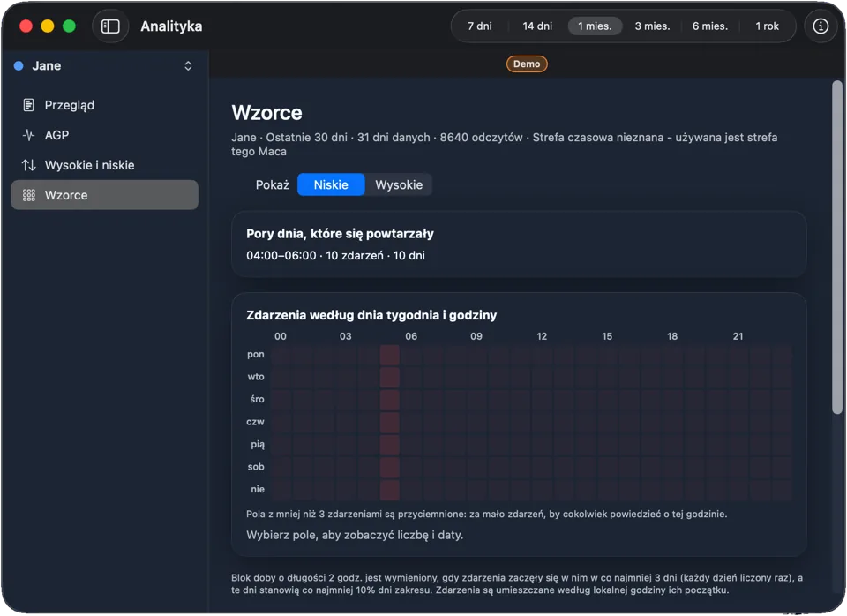
Task: Choose the 1 rok time range
Action: pyautogui.click(x=767, y=26)
